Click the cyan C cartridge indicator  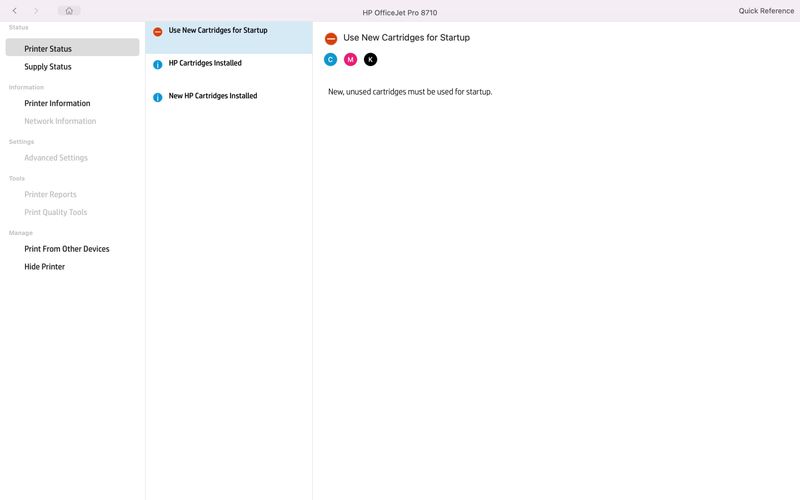click(x=331, y=60)
